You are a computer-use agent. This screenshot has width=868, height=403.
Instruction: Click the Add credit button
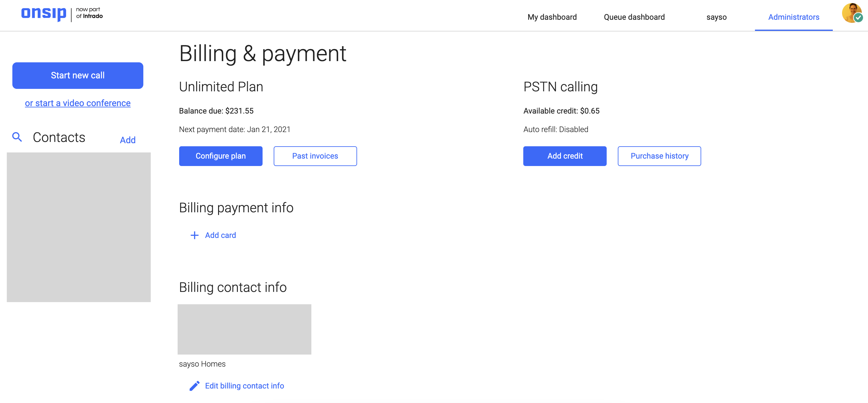(565, 156)
